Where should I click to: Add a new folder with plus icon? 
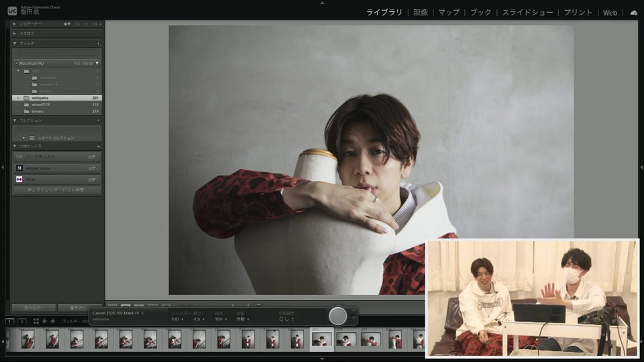[x=98, y=44]
